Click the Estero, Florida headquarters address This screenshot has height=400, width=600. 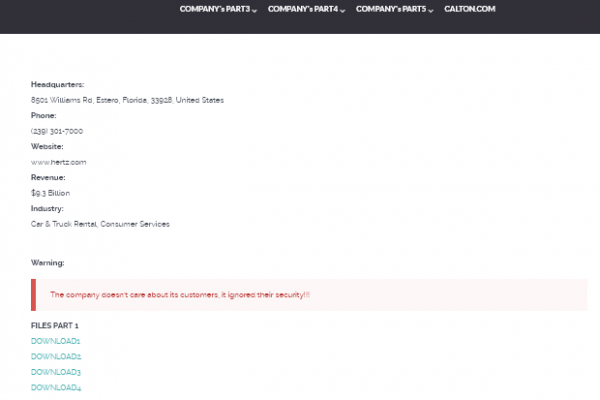click(127, 100)
